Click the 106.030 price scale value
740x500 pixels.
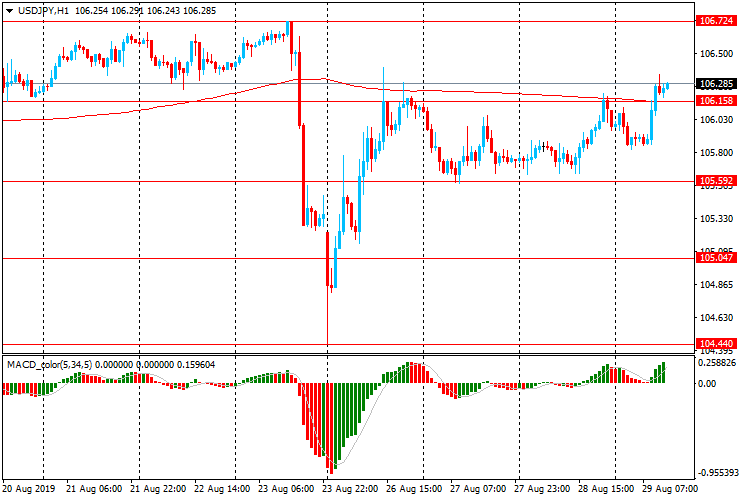tap(716, 120)
